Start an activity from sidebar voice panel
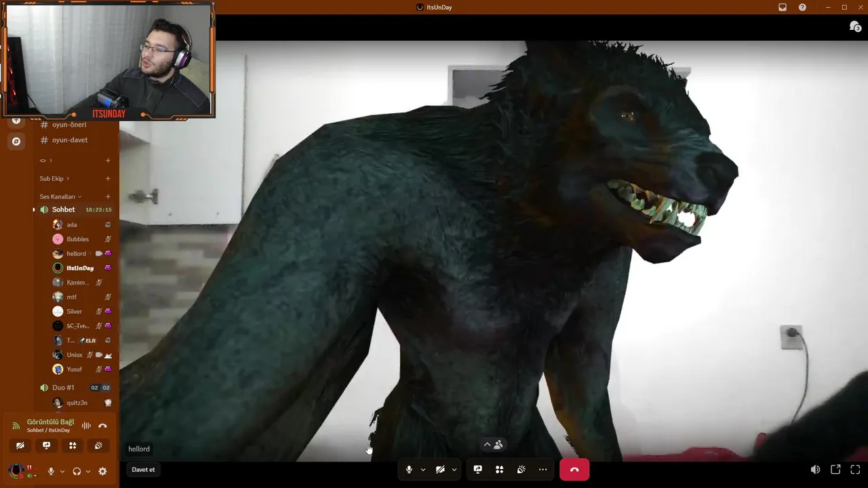The image size is (868, 488). (x=73, y=445)
